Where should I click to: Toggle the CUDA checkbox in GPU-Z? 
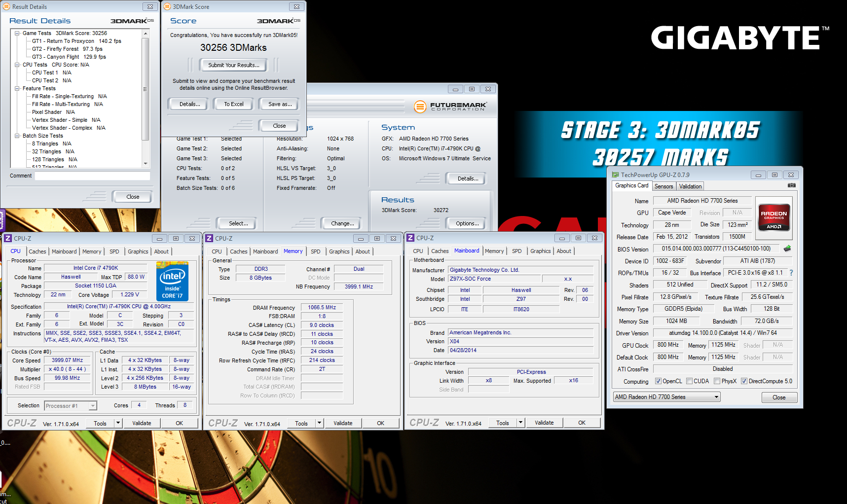tap(689, 381)
